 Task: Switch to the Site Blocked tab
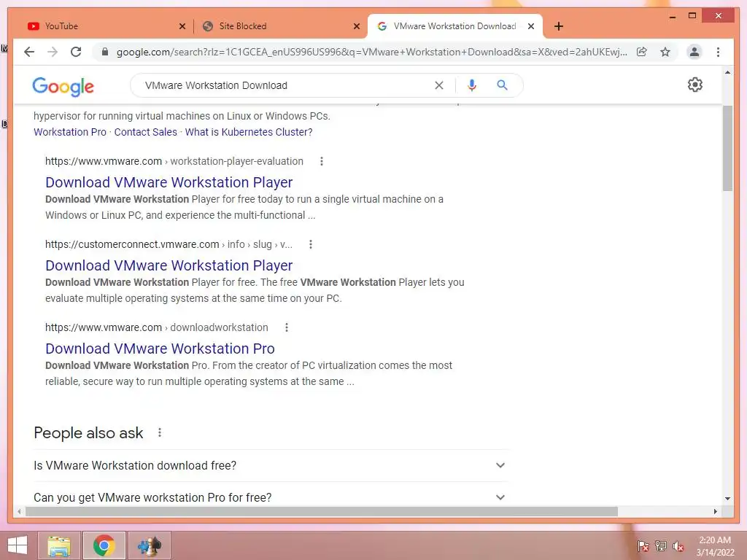click(276, 26)
